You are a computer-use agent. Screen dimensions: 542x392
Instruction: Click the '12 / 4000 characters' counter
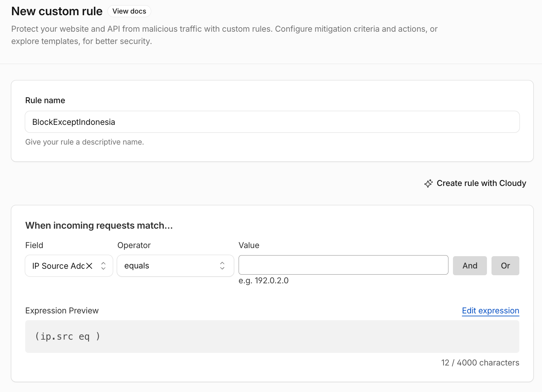480,363
